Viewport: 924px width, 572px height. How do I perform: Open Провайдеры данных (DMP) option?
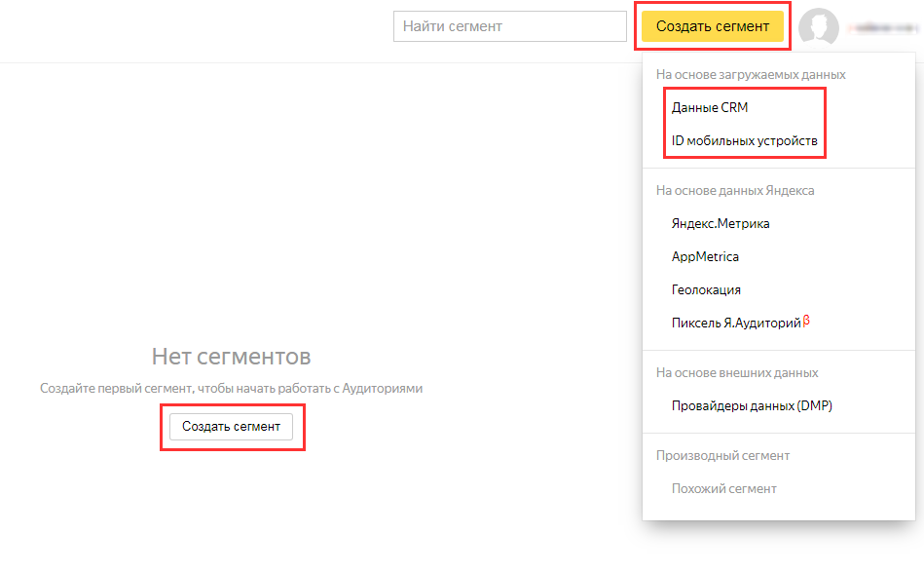(752, 405)
